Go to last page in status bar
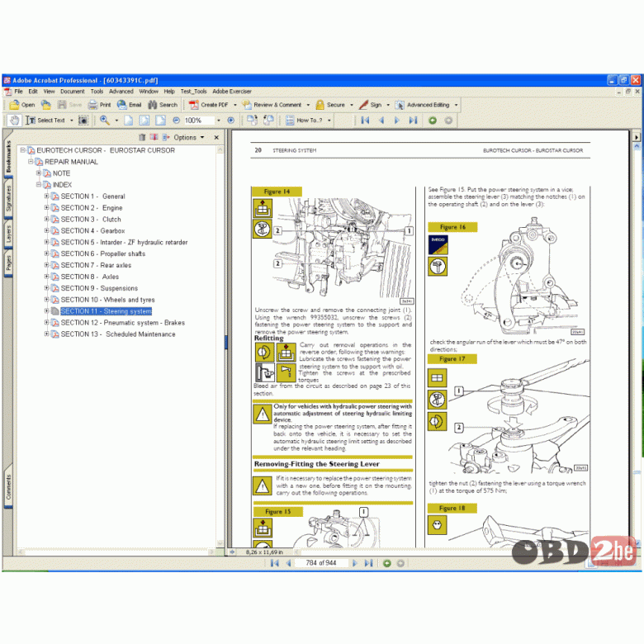 [369, 563]
